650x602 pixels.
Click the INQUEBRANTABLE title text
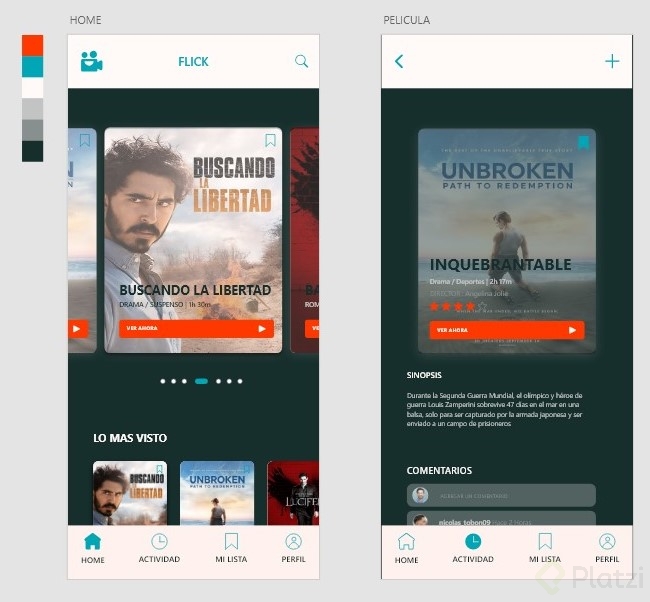[x=500, y=264]
